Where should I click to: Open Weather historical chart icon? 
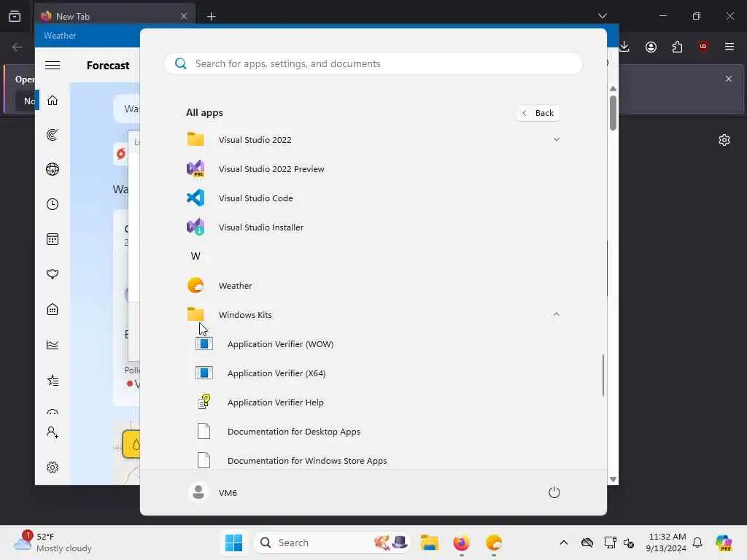coord(53,345)
